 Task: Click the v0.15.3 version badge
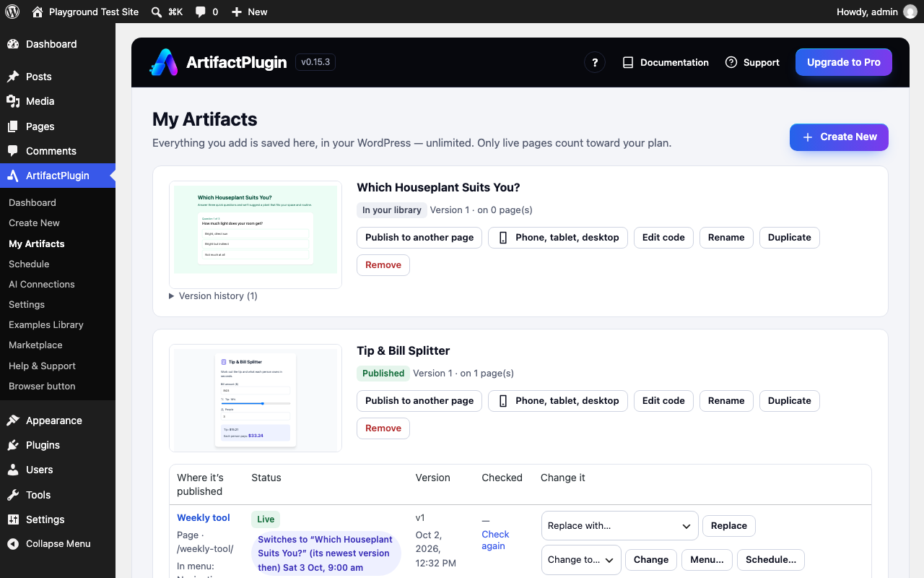coord(315,62)
